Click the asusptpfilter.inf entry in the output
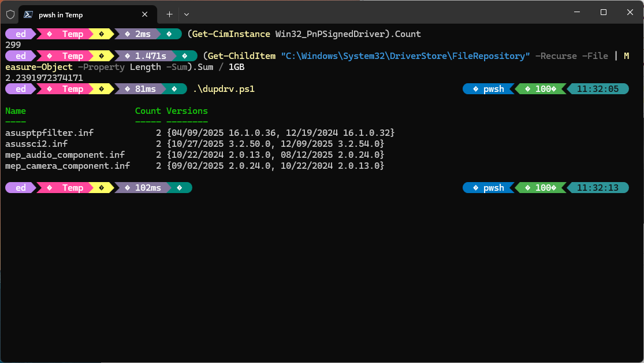 click(x=49, y=133)
